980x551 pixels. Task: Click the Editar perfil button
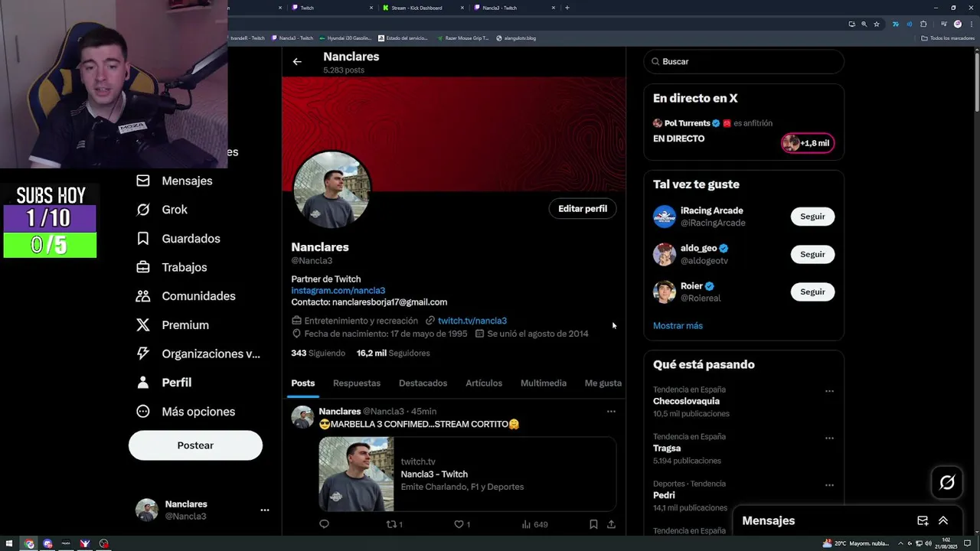coord(583,209)
